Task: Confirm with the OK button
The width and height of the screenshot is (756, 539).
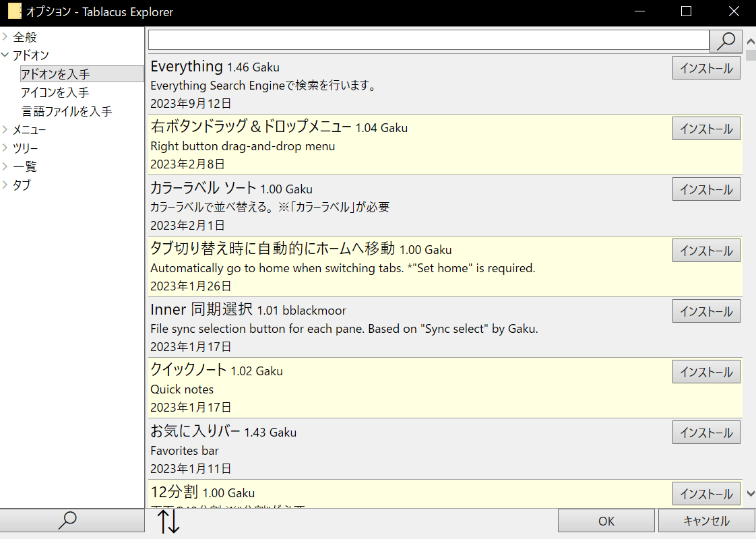Action: click(x=606, y=521)
